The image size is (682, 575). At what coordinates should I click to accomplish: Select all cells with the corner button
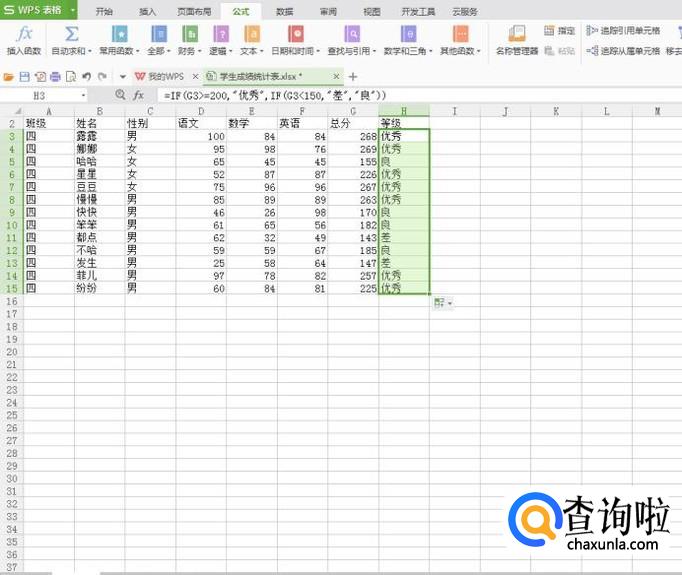tap(12, 111)
